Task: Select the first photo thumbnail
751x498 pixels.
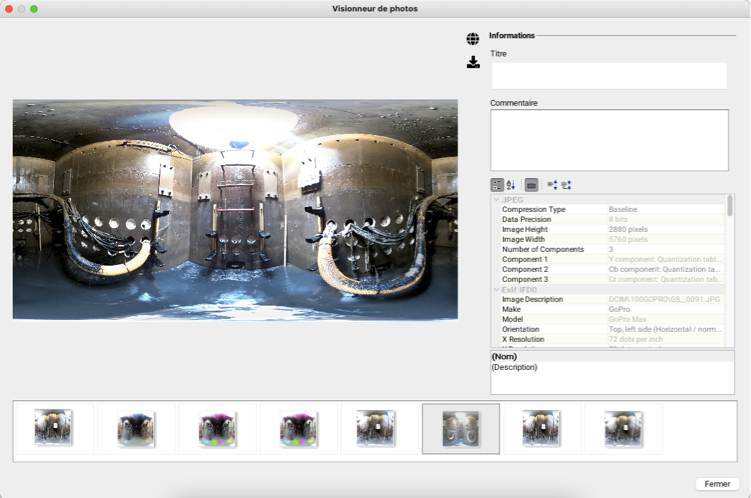Action: [x=53, y=428]
